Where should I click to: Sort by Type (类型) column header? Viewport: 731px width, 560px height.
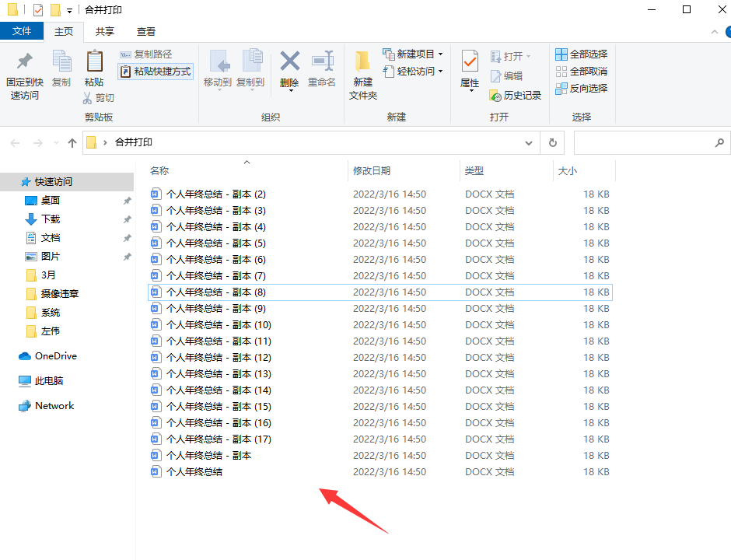click(474, 170)
